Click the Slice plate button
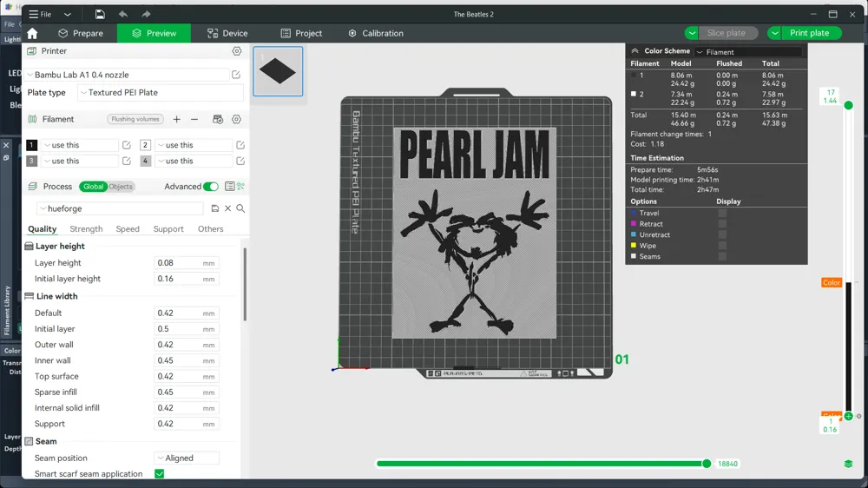The width and height of the screenshot is (868, 488). [x=727, y=33]
